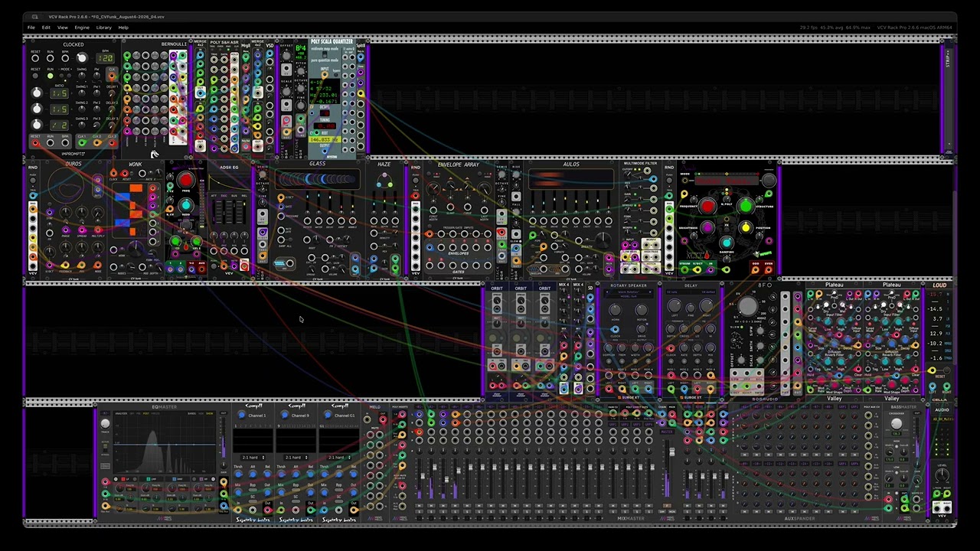Open the 2:1 hard menu under Channel 9
The height and width of the screenshot is (551, 980).
[x=296, y=458]
